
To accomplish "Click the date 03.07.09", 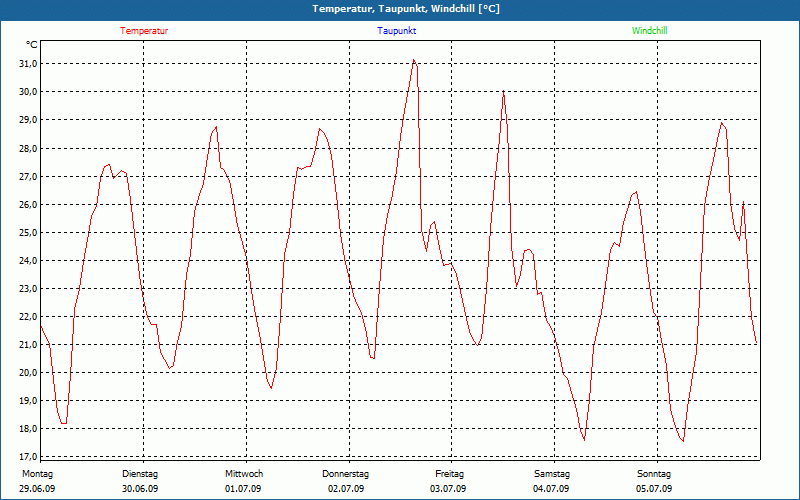I will tap(448, 489).
